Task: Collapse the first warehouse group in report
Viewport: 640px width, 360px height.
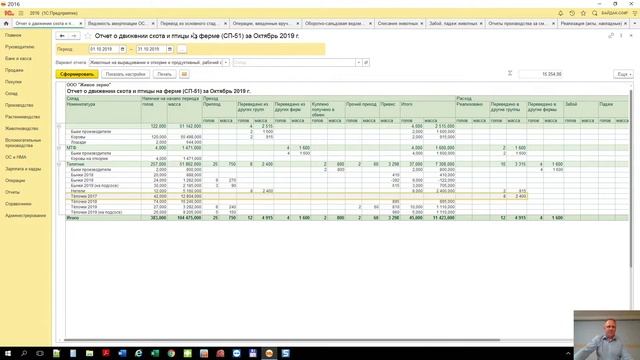Action: [x=59, y=126]
